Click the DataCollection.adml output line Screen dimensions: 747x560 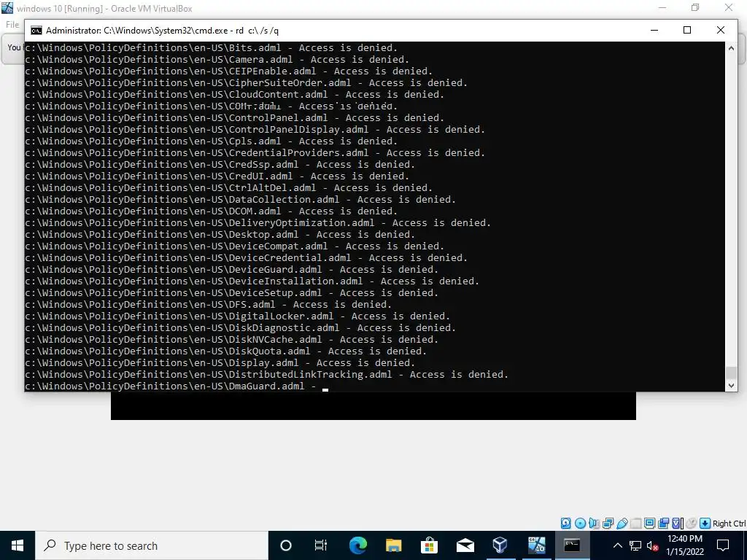coord(240,200)
